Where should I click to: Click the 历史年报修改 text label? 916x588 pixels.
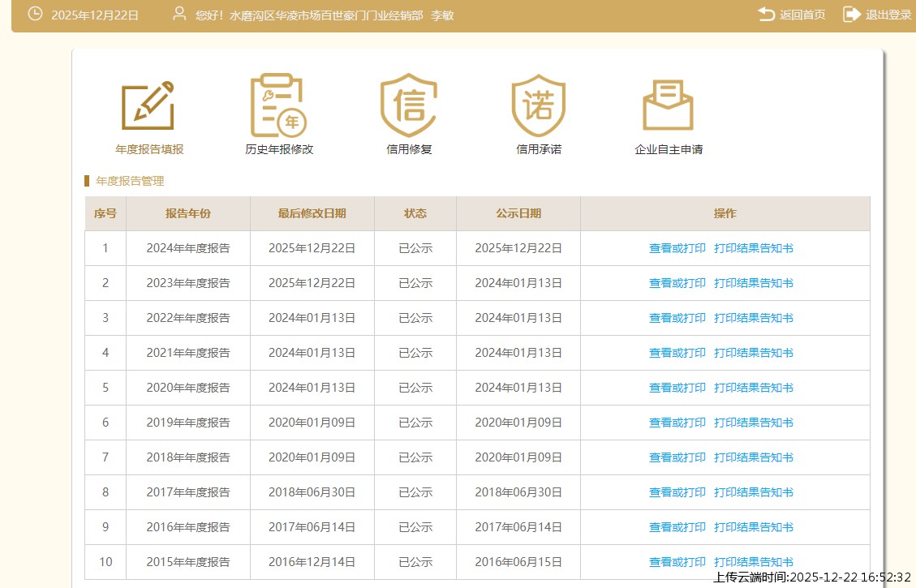click(x=279, y=150)
